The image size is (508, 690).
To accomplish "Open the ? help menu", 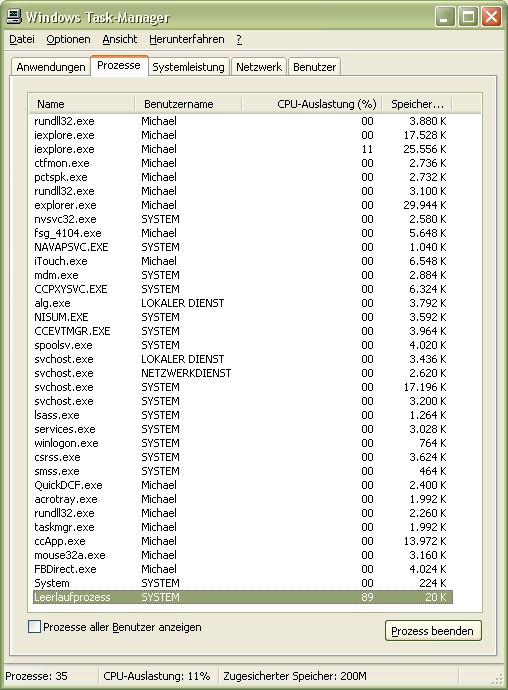I will (239, 39).
